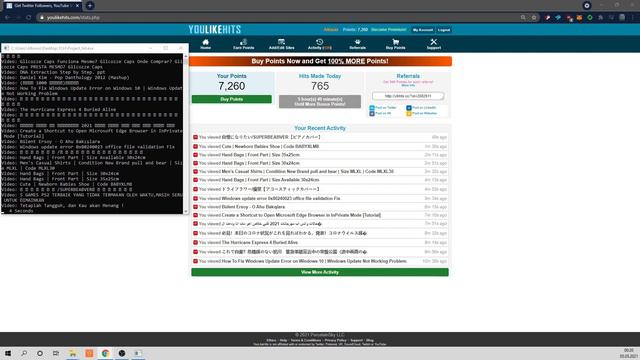Switch to Chrome on the taskbar
This screenshot has width=640, height=360.
(x=105, y=353)
